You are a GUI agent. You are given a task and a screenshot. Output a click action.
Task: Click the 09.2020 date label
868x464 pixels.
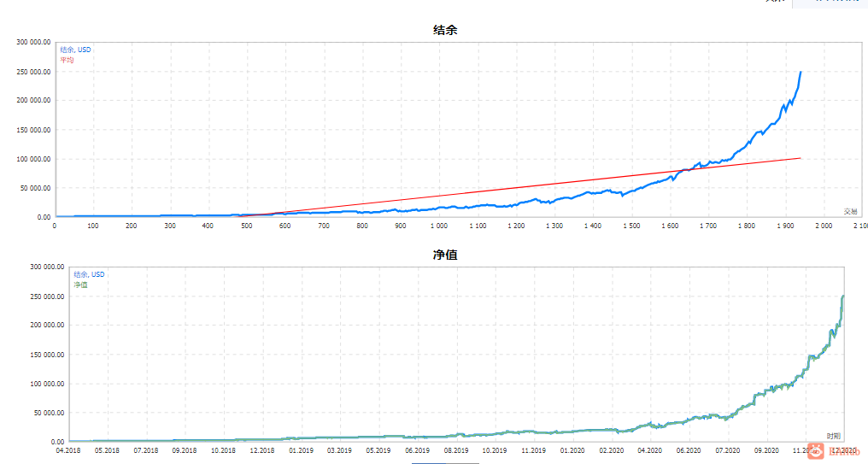(766, 450)
